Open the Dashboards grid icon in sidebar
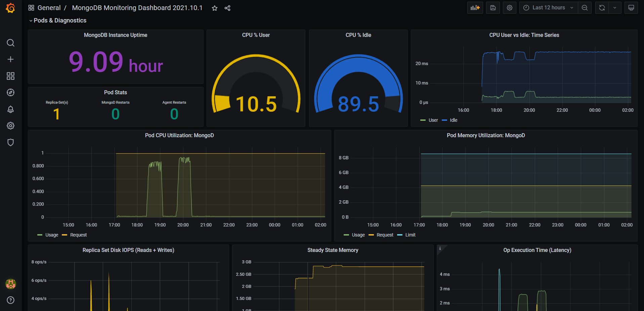Image resolution: width=644 pixels, height=311 pixels. [11, 76]
